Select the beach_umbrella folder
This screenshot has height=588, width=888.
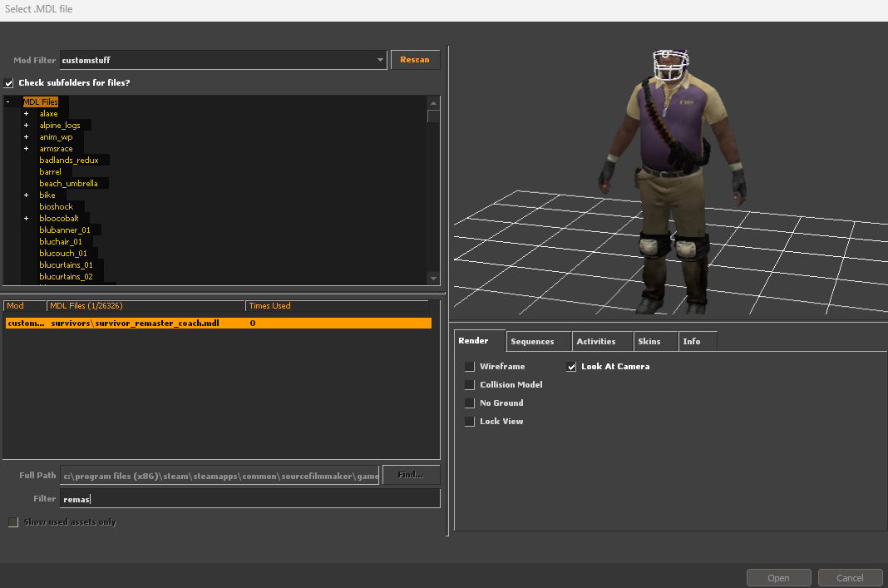(x=68, y=184)
